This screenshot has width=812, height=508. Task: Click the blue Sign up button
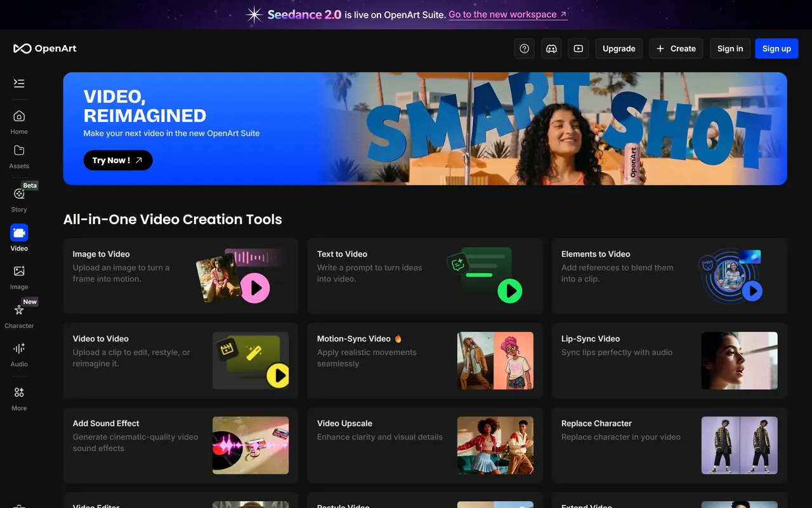tap(776, 48)
